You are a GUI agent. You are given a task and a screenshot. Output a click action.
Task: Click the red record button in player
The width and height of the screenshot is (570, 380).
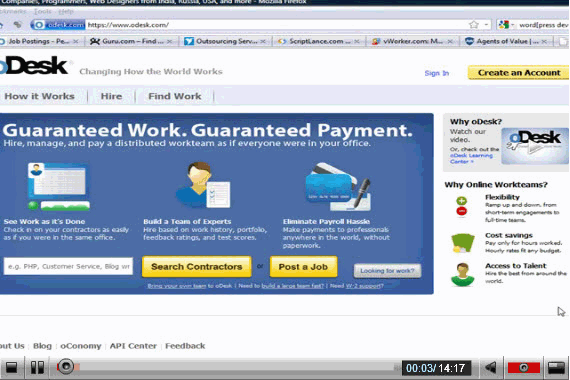click(523, 368)
